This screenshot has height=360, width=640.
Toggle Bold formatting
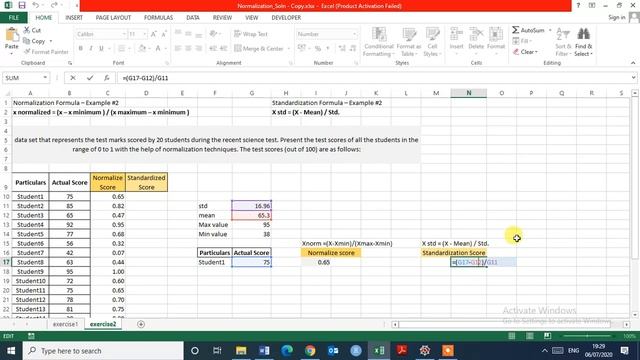point(81,48)
